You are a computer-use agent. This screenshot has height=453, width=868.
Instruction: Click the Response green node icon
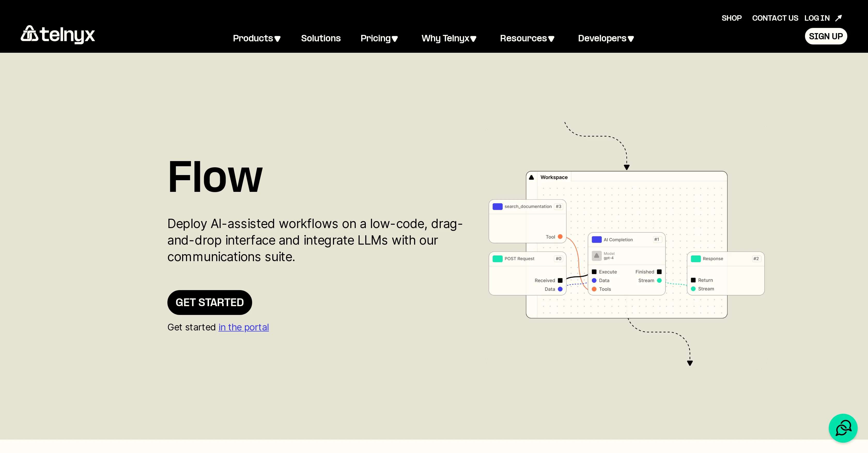[x=695, y=259]
